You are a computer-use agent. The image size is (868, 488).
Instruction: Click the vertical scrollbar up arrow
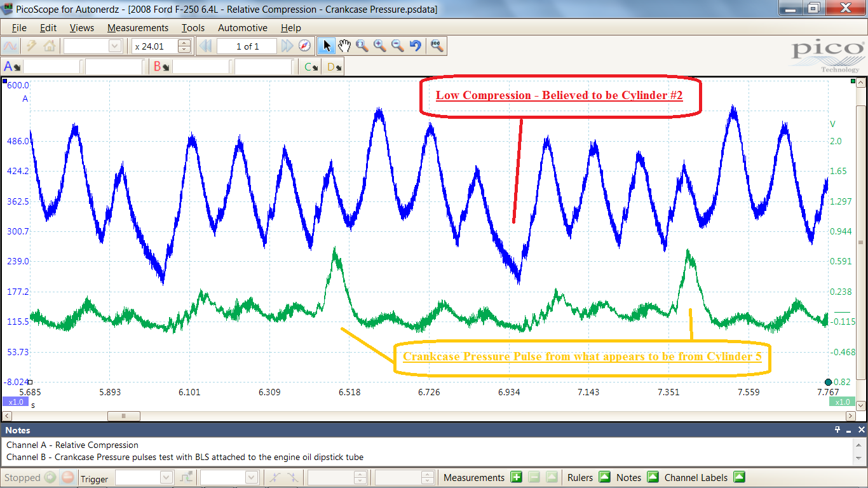(x=861, y=83)
